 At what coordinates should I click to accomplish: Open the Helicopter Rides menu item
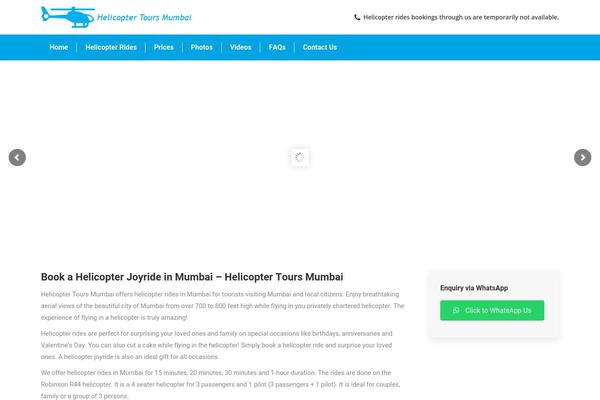[x=111, y=47]
